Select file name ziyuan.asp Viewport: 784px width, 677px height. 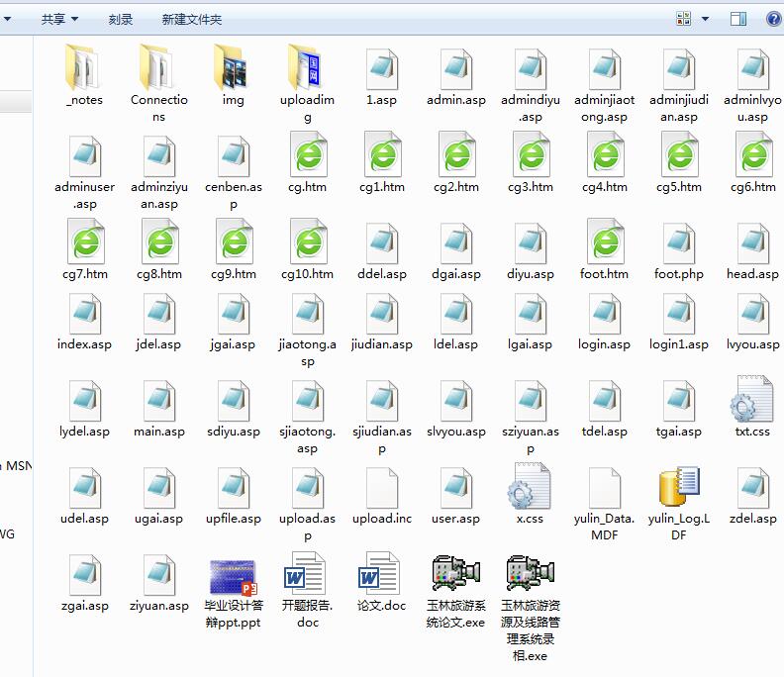(159, 606)
